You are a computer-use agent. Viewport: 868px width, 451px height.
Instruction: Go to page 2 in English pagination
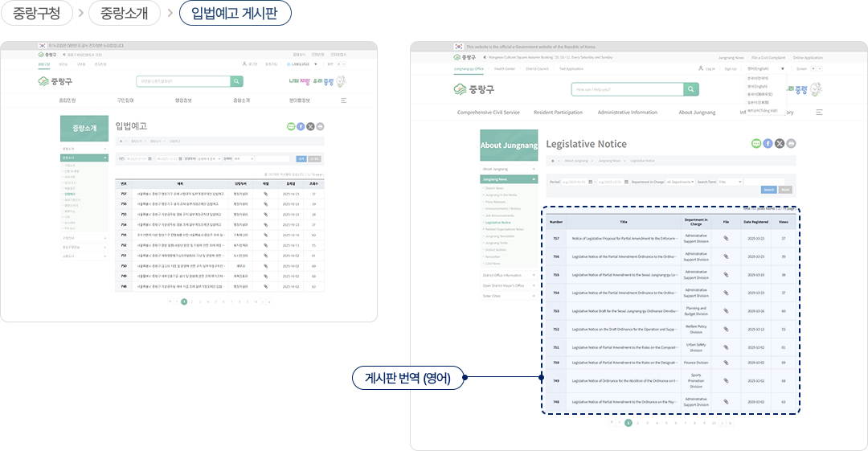637,422
